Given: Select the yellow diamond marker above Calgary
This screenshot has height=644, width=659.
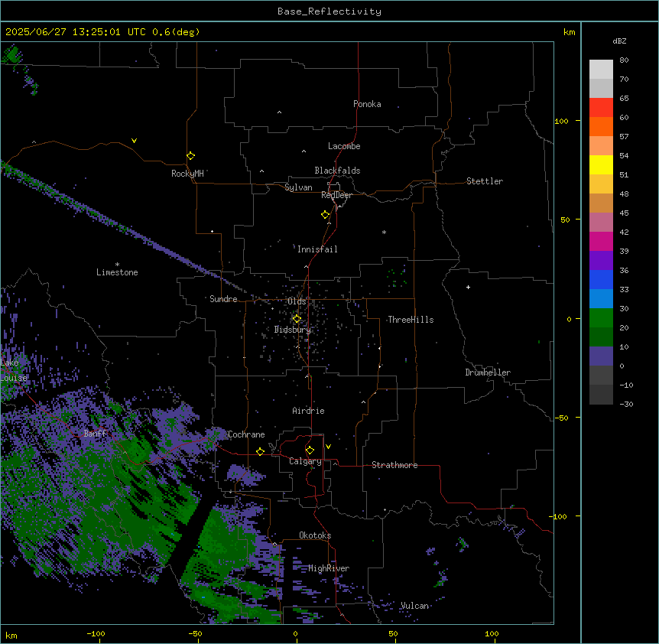Looking at the screenshot, I should [x=310, y=450].
